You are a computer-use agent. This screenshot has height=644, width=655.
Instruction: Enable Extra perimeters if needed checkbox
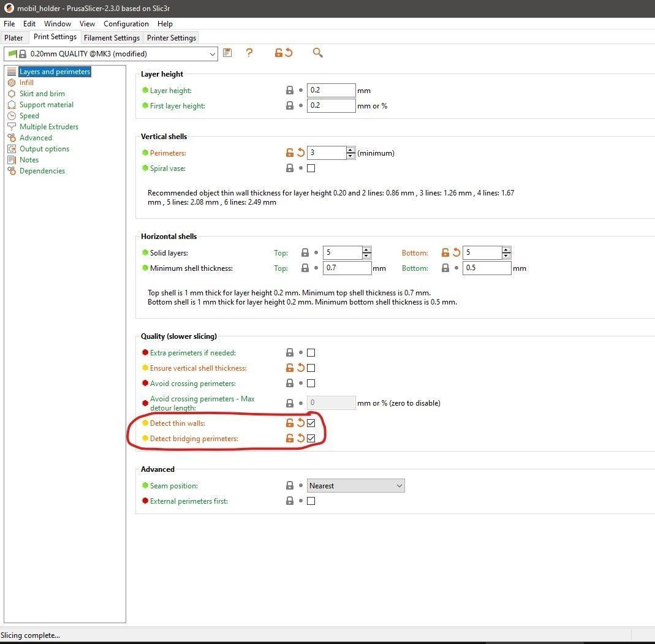click(311, 353)
